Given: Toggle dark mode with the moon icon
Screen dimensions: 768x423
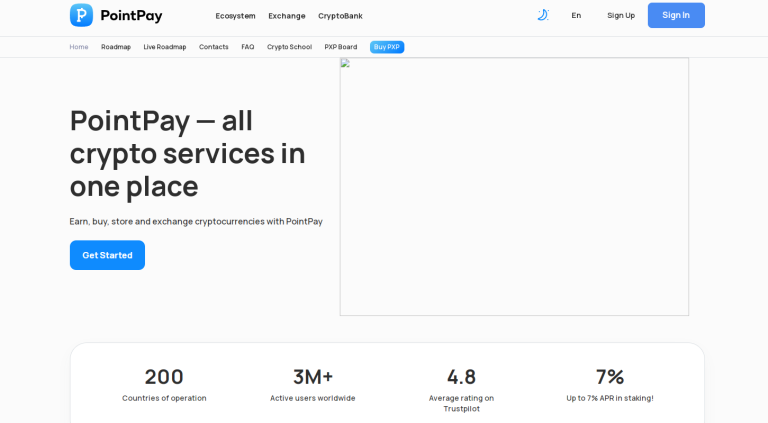Looking at the screenshot, I should pyautogui.click(x=543, y=15).
